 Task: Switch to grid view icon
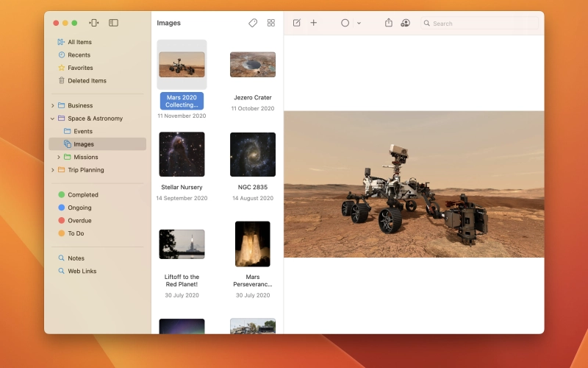point(270,23)
